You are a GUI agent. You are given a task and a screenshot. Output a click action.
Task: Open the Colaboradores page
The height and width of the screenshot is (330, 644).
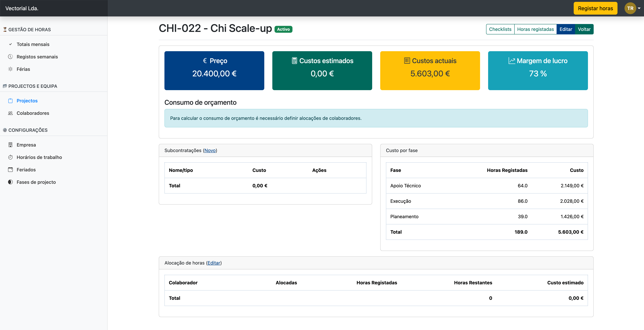tap(33, 113)
